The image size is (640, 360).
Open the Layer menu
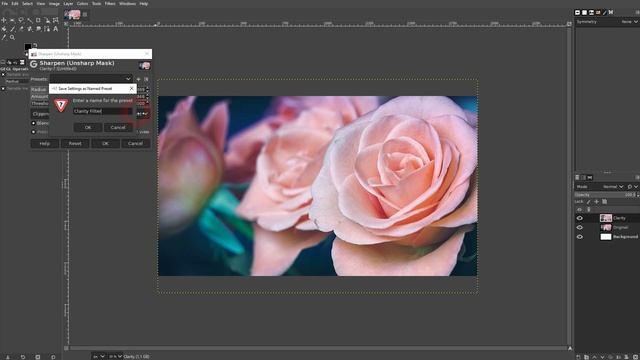68,4
